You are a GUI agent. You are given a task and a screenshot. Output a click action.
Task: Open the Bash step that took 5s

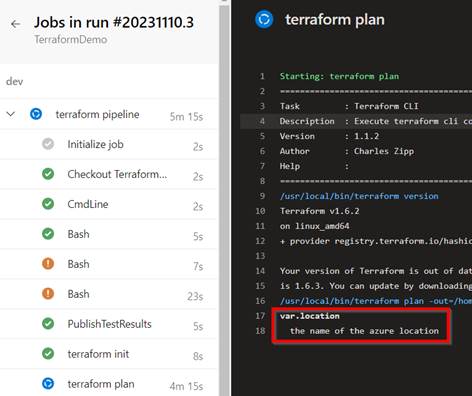[108, 234]
